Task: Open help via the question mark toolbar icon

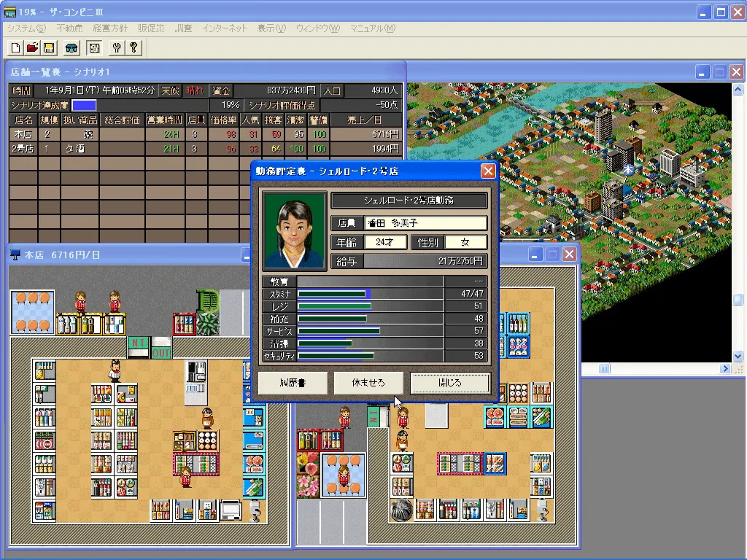Action: pos(133,45)
